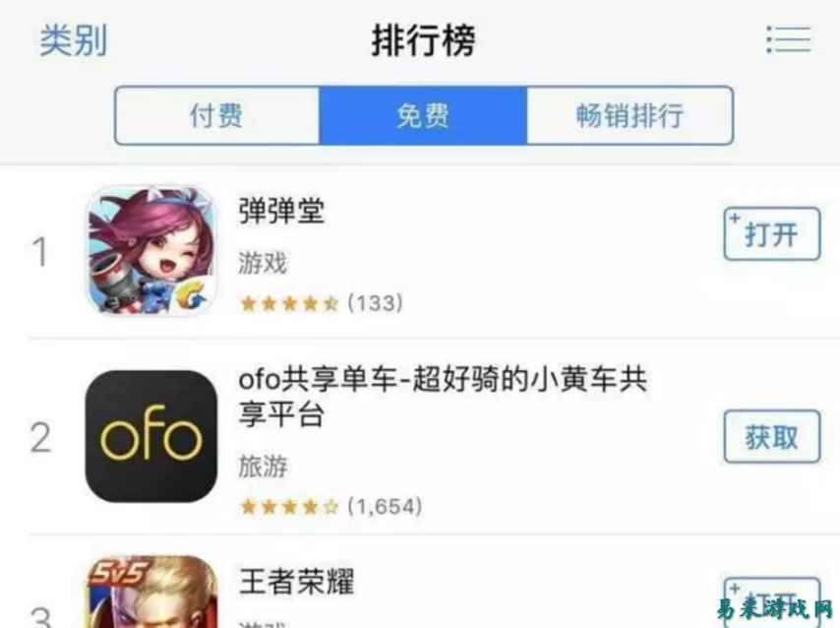This screenshot has width=840, height=628.
Task: Tap 获取 button for ofo共享单车
Action: pos(772,436)
